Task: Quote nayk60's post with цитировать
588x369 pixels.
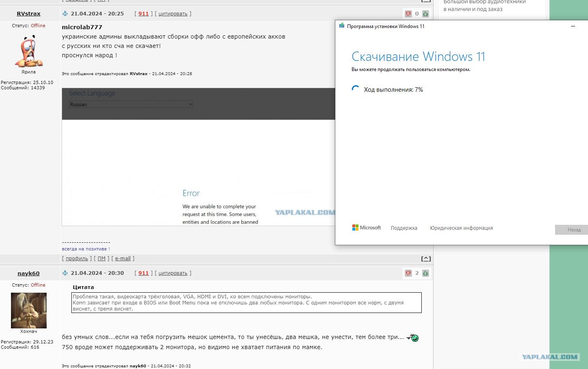Action: [x=173, y=273]
